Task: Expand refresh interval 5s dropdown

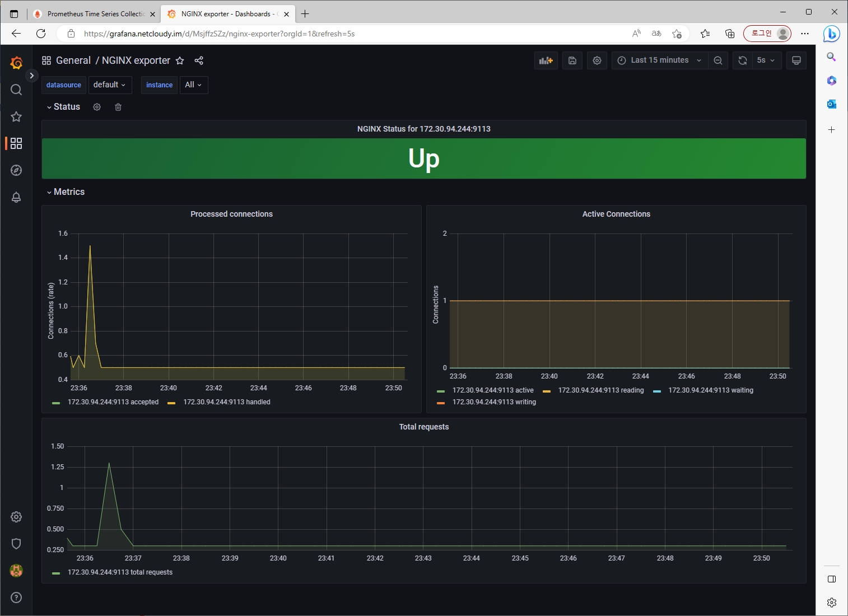Action: pos(766,60)
